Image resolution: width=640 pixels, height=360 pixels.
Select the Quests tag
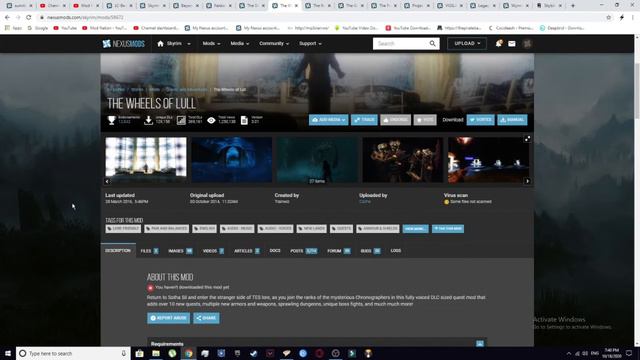[342, 229]
